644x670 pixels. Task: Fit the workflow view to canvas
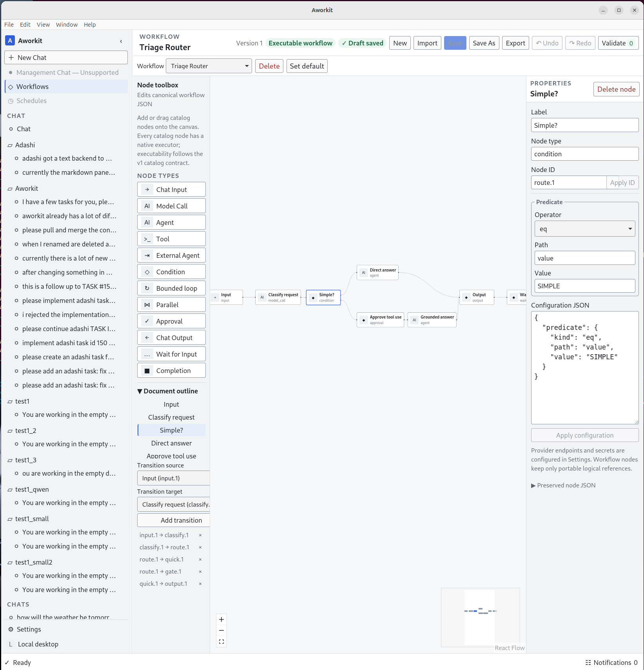pos(221,641)
